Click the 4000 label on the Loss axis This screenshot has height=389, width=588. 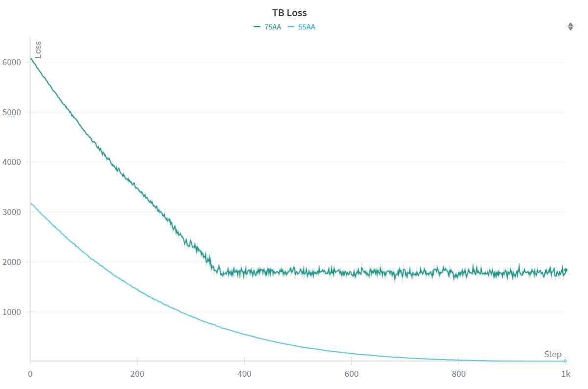pos(11,162)
